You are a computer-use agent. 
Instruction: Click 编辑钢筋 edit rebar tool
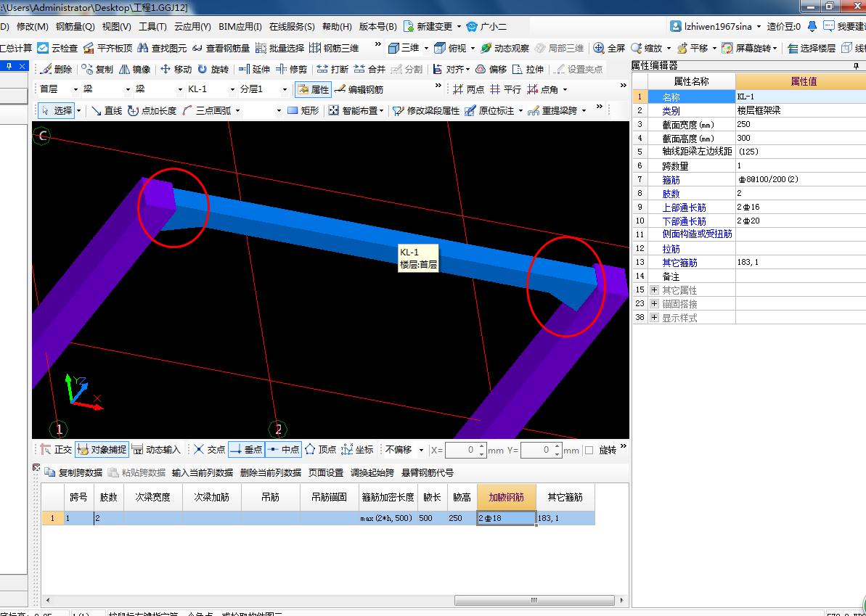[x=359, y=89]
